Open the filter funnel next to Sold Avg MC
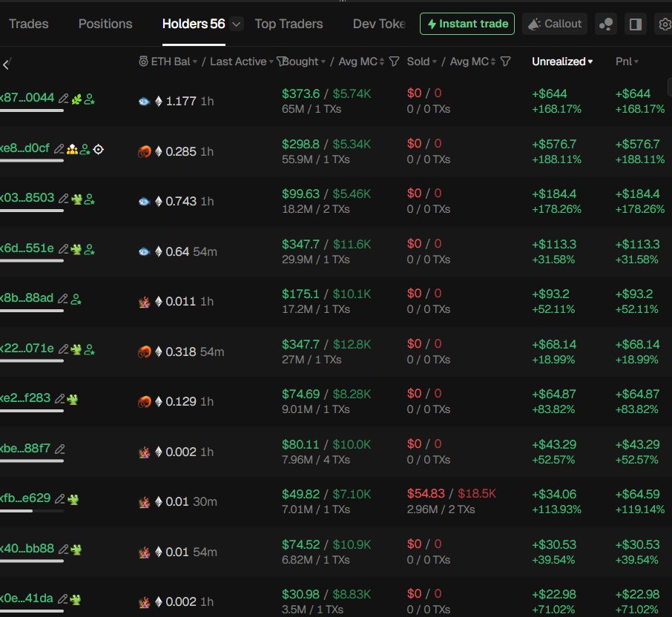 coord(506,62)
